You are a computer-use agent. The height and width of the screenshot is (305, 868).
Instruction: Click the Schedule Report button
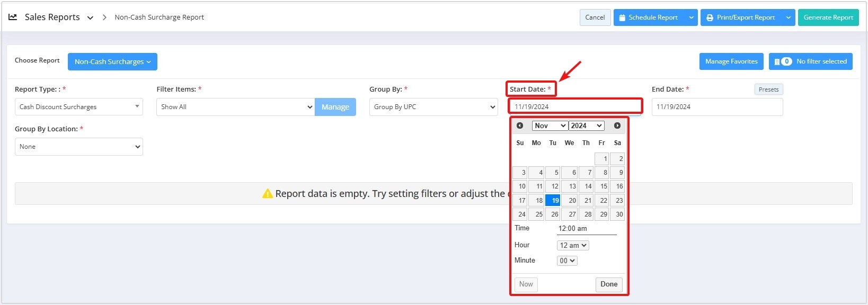(x=649, y=17)
